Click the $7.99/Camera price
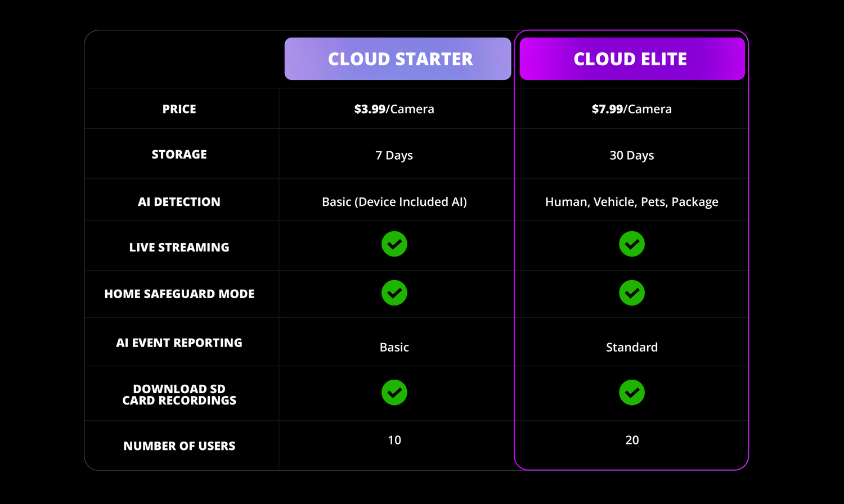 point(631,109)
